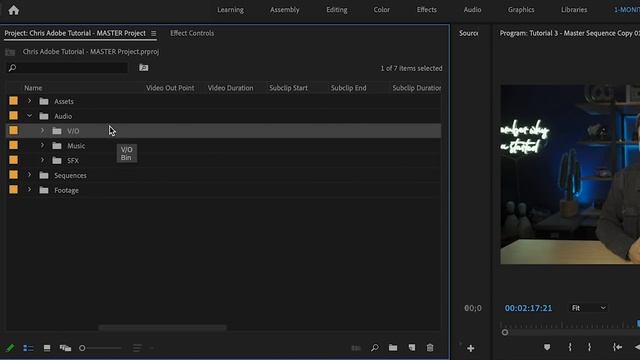The height and width of the screenshot is (360, 640).
Task: Click Video Out Point column header
Action: 170,88
